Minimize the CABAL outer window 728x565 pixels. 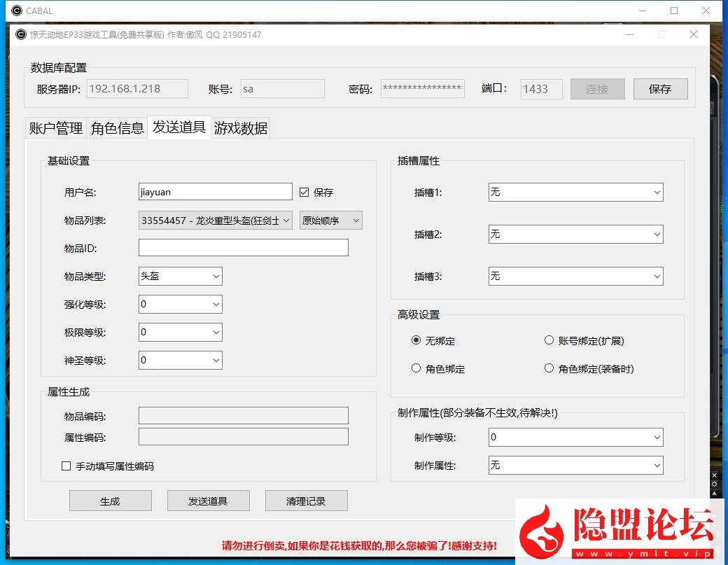point(643,11)
